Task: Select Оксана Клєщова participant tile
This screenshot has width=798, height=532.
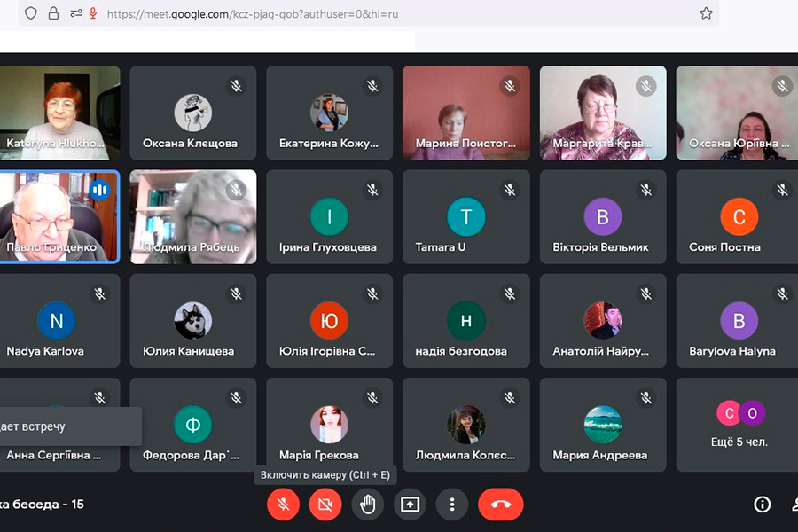Action: click(193, 113)
